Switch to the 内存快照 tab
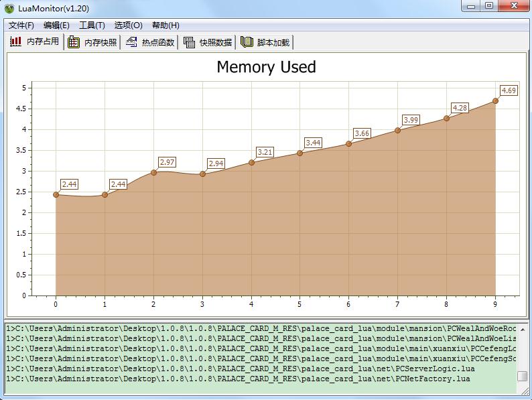Screen dimensions: 532x400 [x=92, y=42]
